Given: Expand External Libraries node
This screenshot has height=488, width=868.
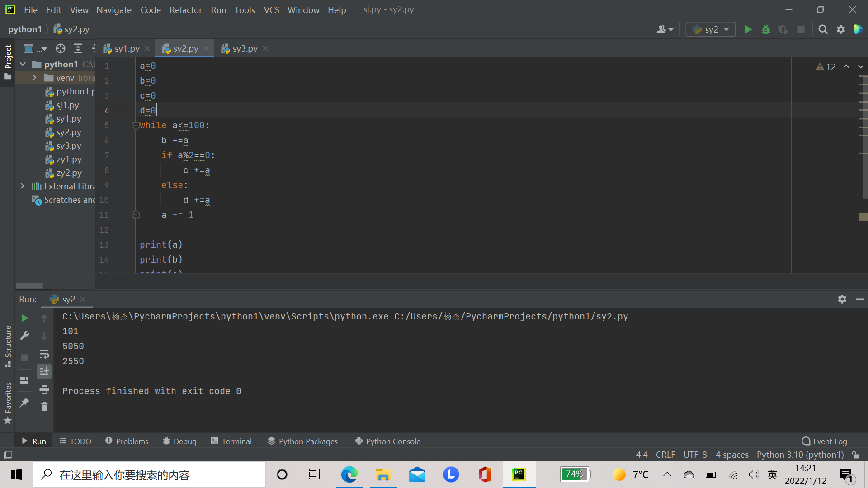Looking at the screenshot, I should pyautogui.click(x=22, y=186).
